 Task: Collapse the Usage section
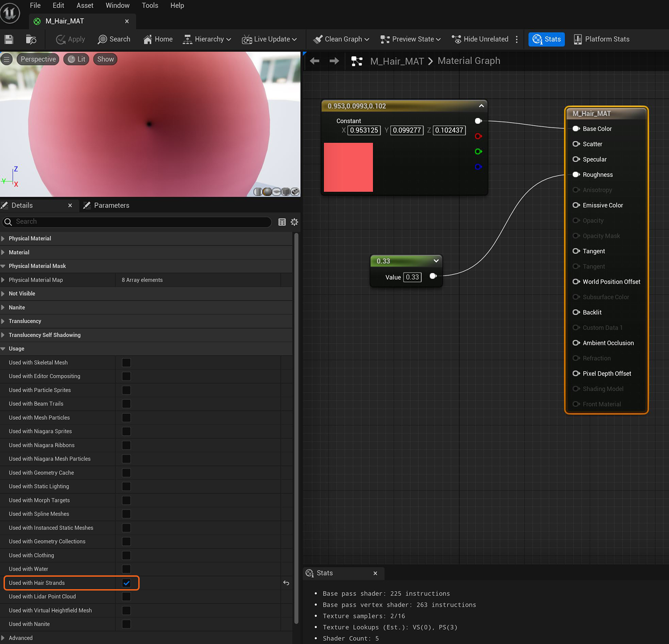click(x=3, y=349)
